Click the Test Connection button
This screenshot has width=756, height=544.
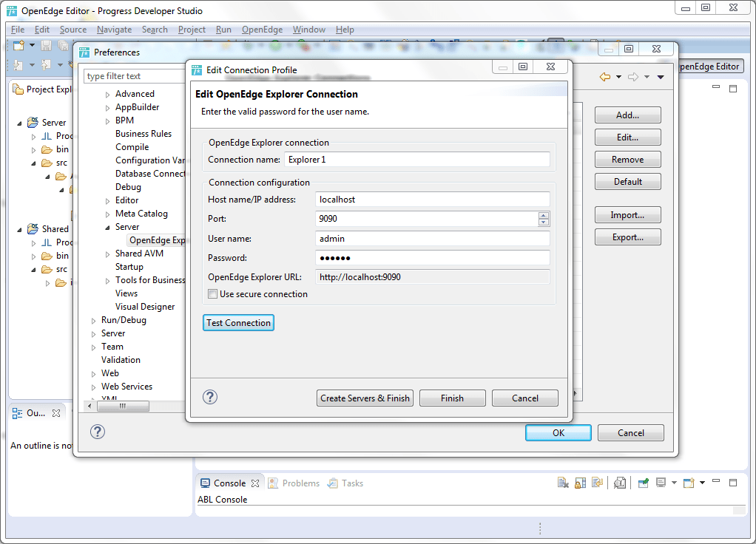point(239,323)
